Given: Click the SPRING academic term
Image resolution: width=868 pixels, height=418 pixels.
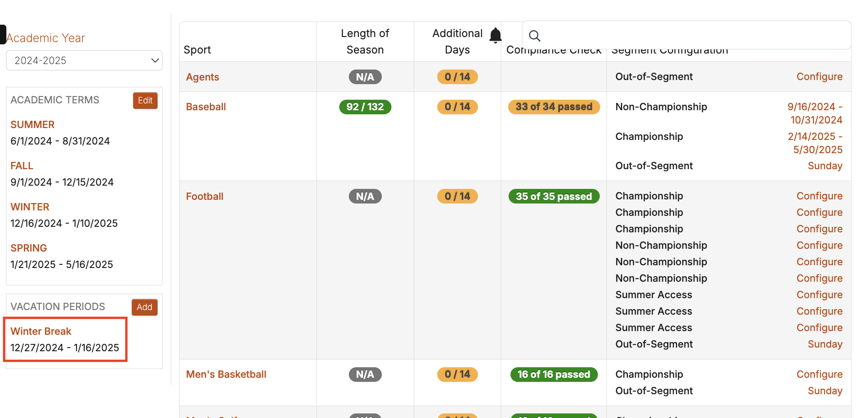Looking at the screenshot, I should (x=29, y=248).
